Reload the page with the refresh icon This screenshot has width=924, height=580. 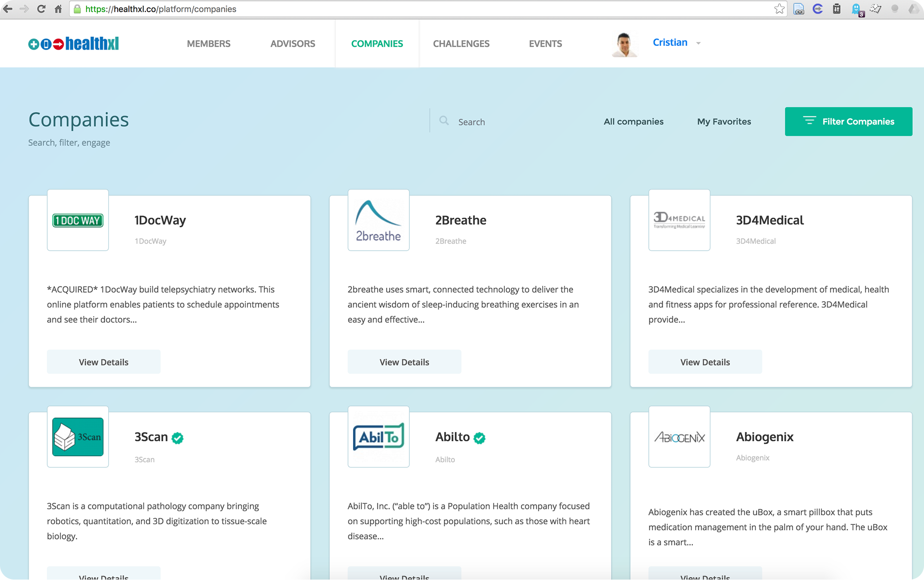pos(41,9)
